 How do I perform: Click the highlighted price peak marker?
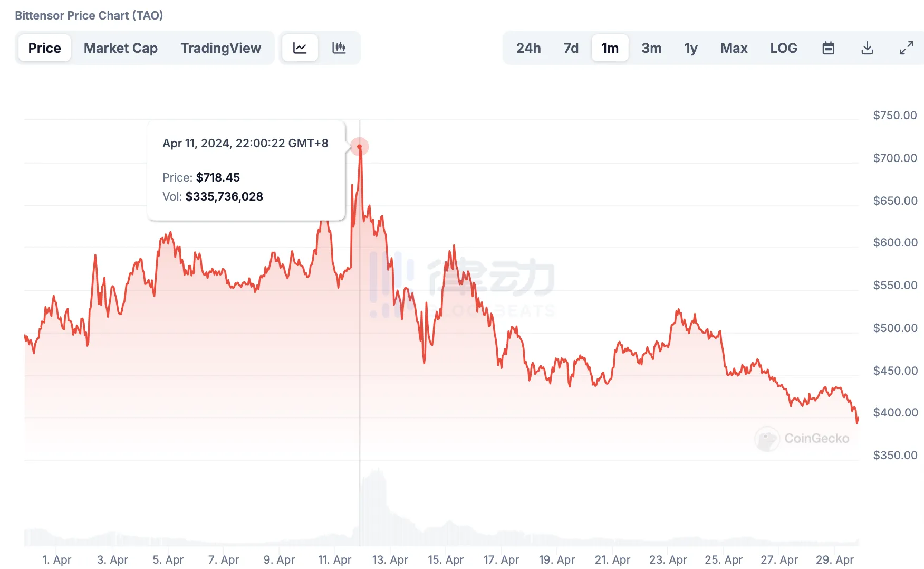(360, 147)
